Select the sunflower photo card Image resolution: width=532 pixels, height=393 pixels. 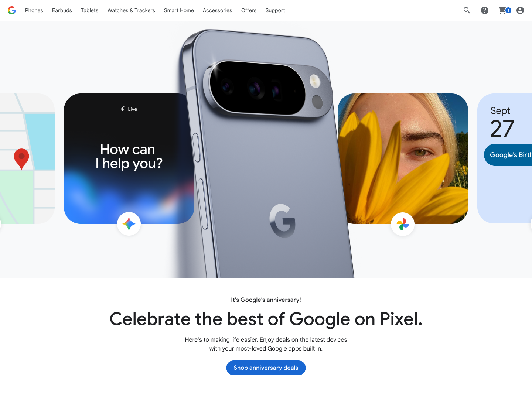click(403, 158)
